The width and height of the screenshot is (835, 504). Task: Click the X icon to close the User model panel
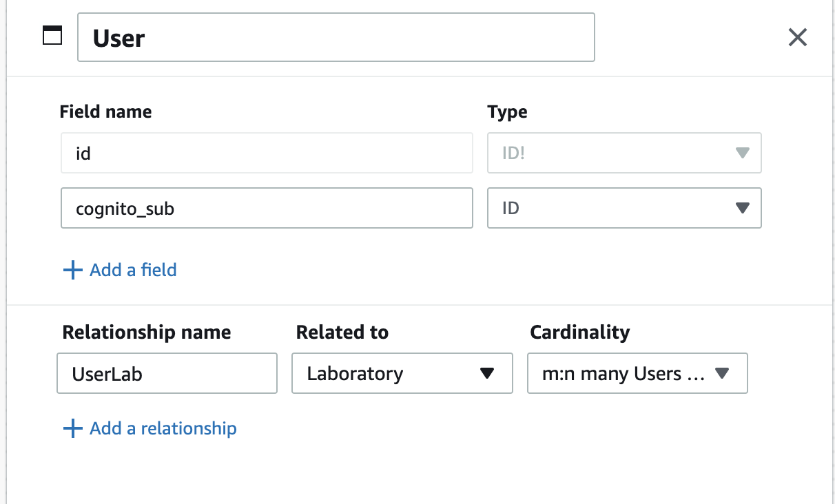pos(797,37)
